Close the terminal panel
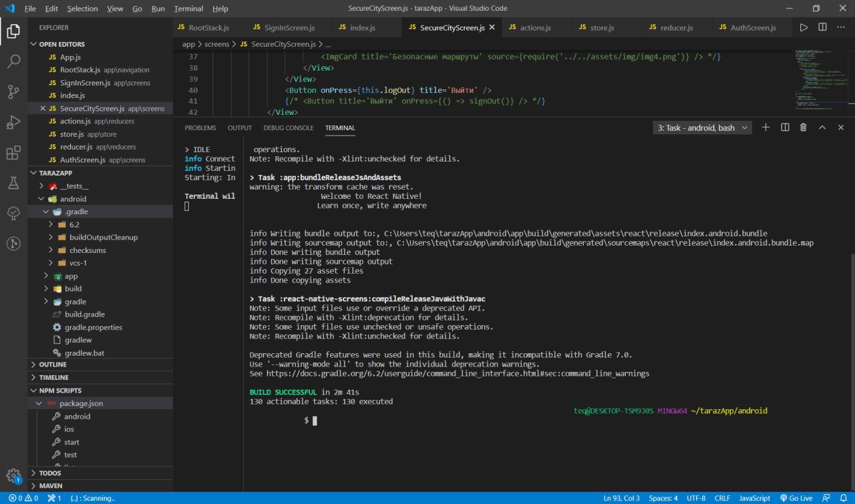This screenshot has height=504, width=855. coord(841,128)
